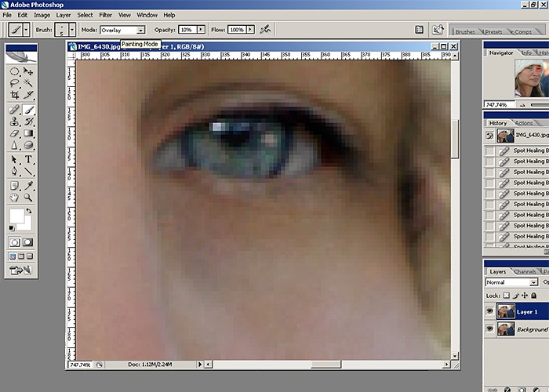The width and height of the screenshot is (549, 392).
Task: Open the Opacity slider arrow
Action: [201, 30]
